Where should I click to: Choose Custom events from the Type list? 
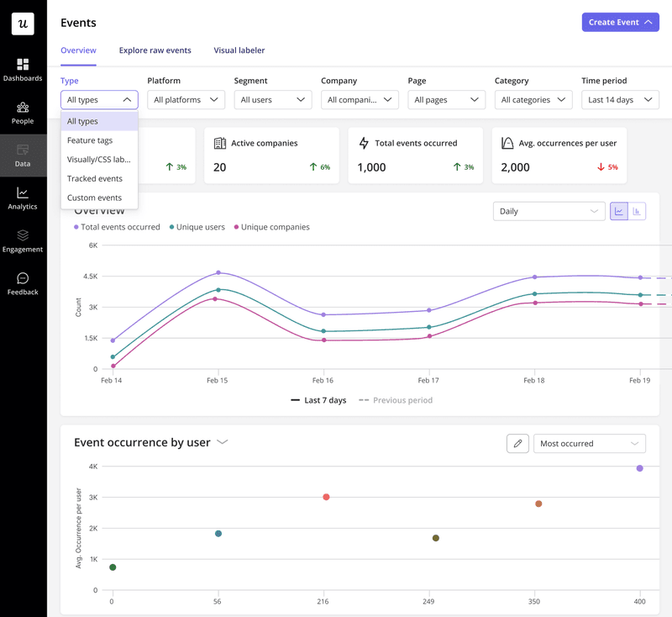pyautogui.click(x=94, y=197)
